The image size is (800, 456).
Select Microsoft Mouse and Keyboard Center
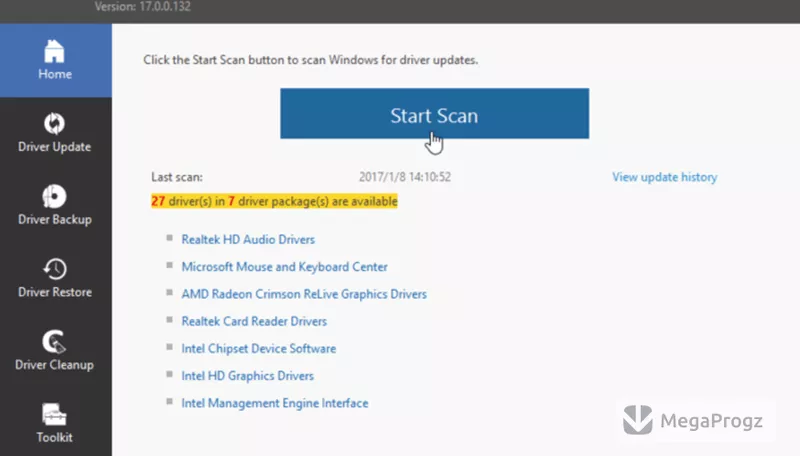click(284, 267)
